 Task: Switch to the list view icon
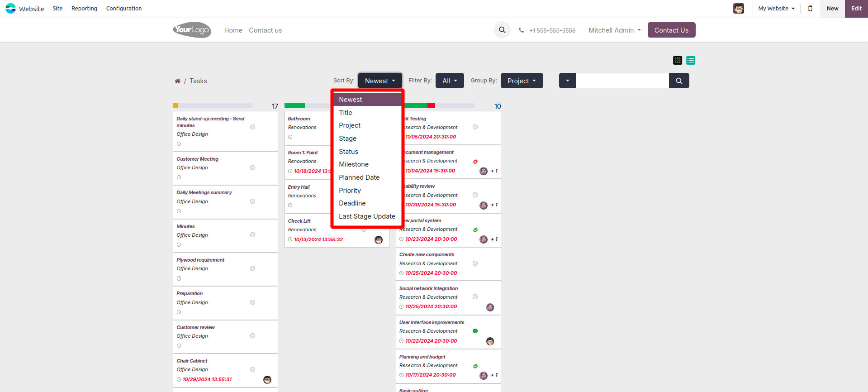pos(691,60)
